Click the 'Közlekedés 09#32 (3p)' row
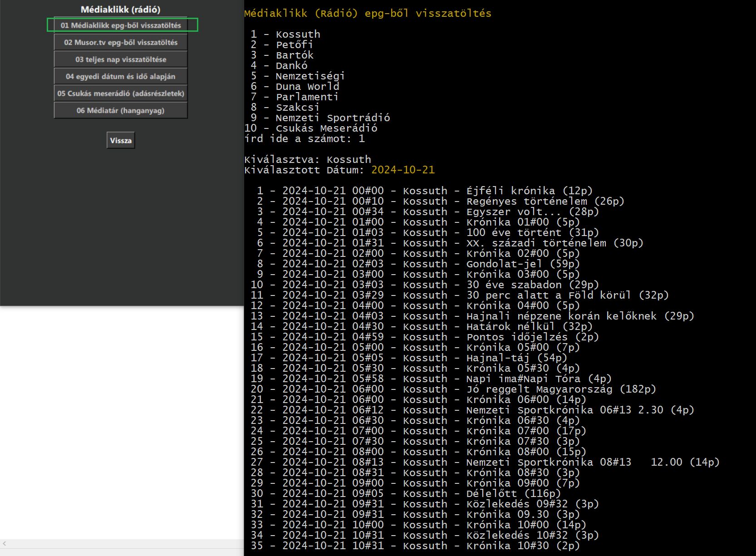 coord(425,504)
